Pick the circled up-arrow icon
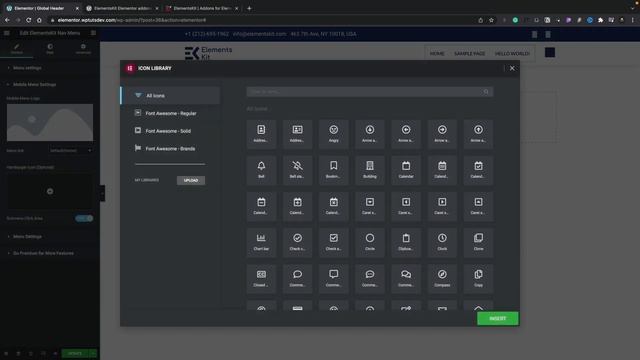The image size is (640, 360). (x=478, y=134)
